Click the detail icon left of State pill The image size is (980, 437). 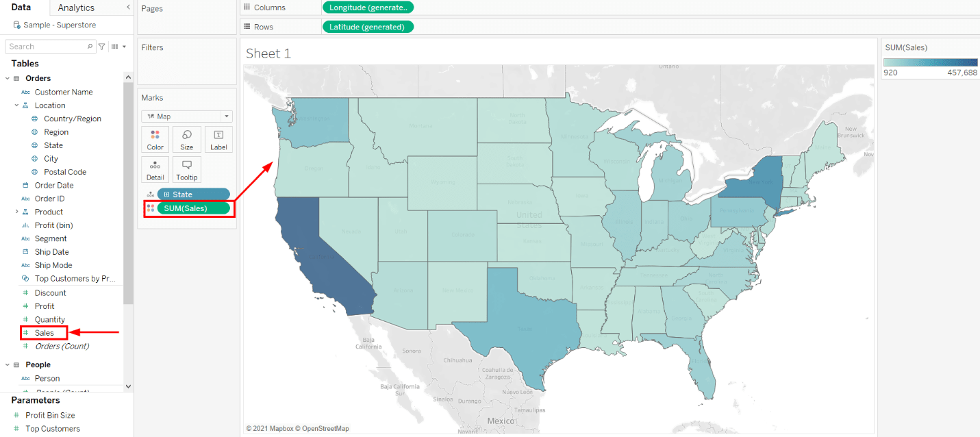150,195
